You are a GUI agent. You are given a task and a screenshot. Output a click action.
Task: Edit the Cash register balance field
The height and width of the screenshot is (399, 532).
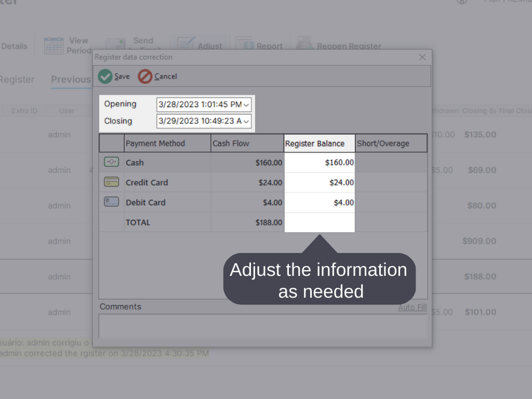pyautogui.click(x=320, y=163)
